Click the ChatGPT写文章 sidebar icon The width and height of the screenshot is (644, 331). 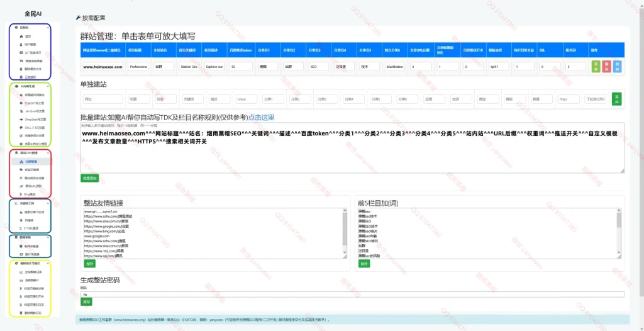click(x=21, y=102)
